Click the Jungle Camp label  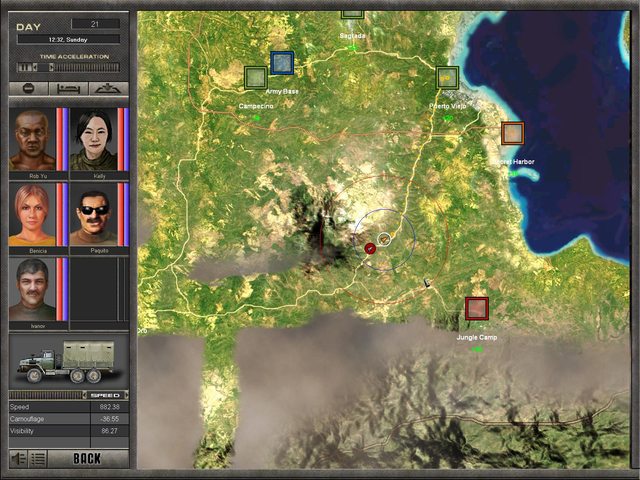pyautogui.click(x=477, y=338)
